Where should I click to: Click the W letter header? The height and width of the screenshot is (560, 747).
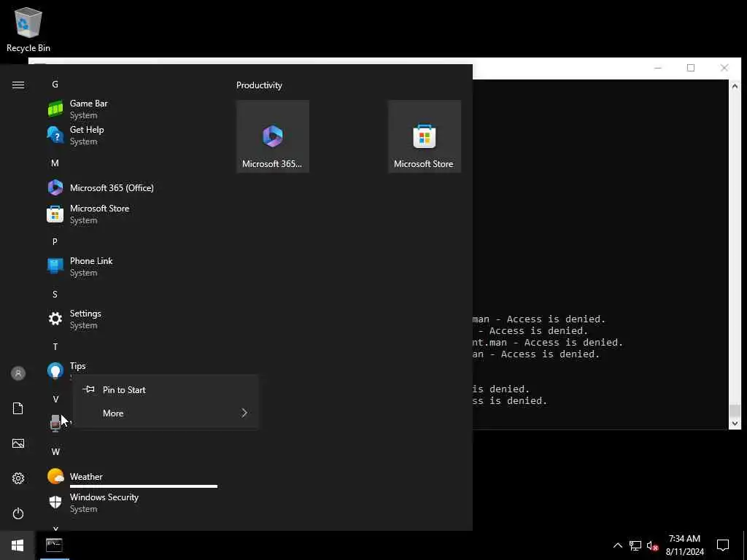tap(55, 452)
